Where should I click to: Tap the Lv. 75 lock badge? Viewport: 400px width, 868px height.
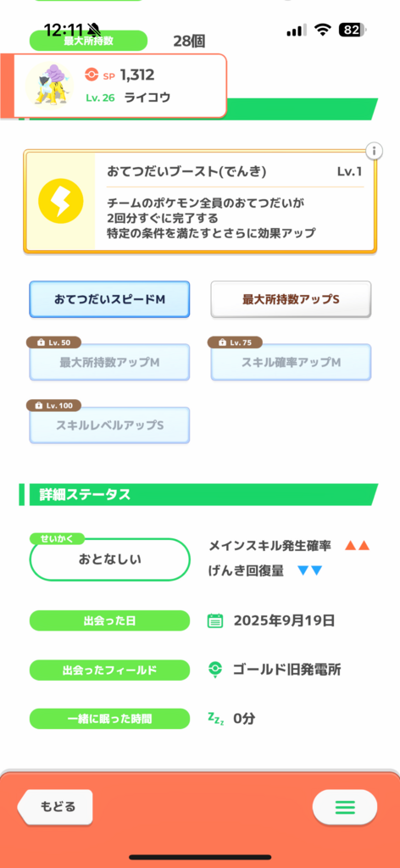tap(235, 342)
